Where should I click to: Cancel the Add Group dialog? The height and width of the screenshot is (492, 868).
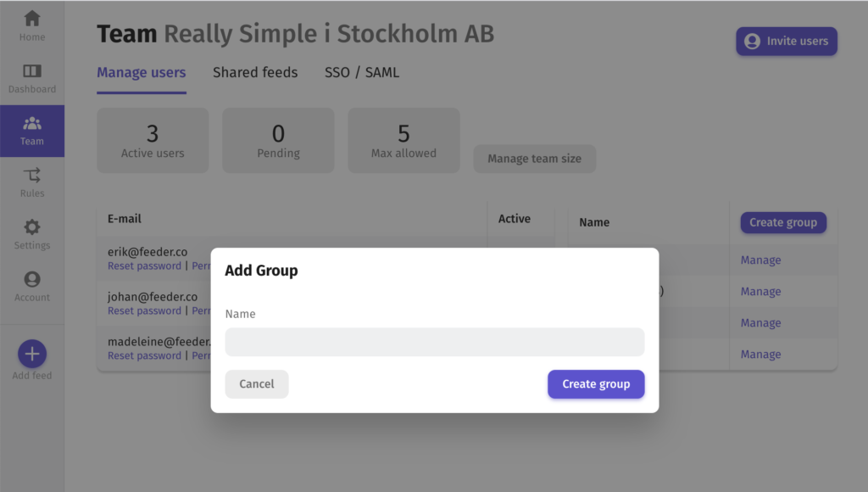pos(256,384)
